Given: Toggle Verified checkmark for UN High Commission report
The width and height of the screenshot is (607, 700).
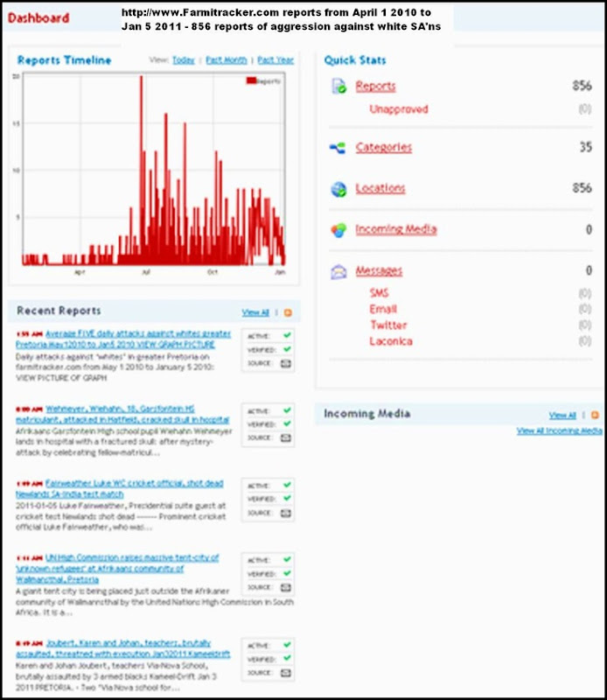Looking at the screenshot, I should [x=287, y=573].
